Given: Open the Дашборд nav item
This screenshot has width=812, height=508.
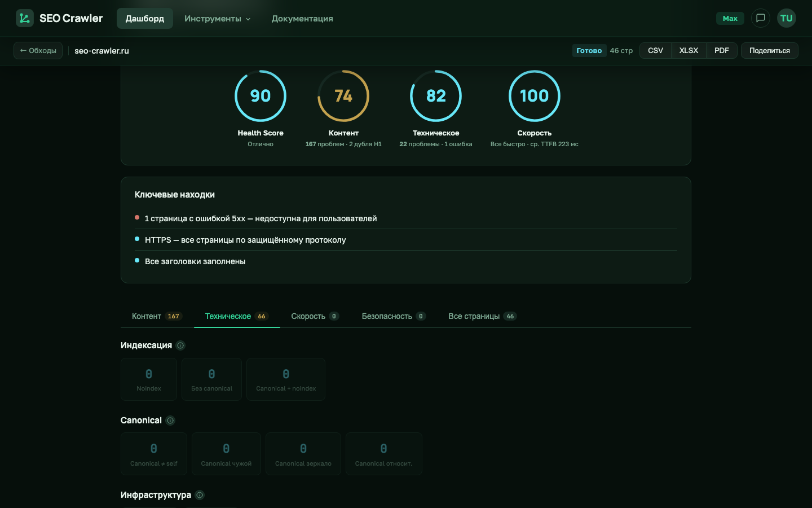Looking at the screenshot, I should (x=145, y=19).
